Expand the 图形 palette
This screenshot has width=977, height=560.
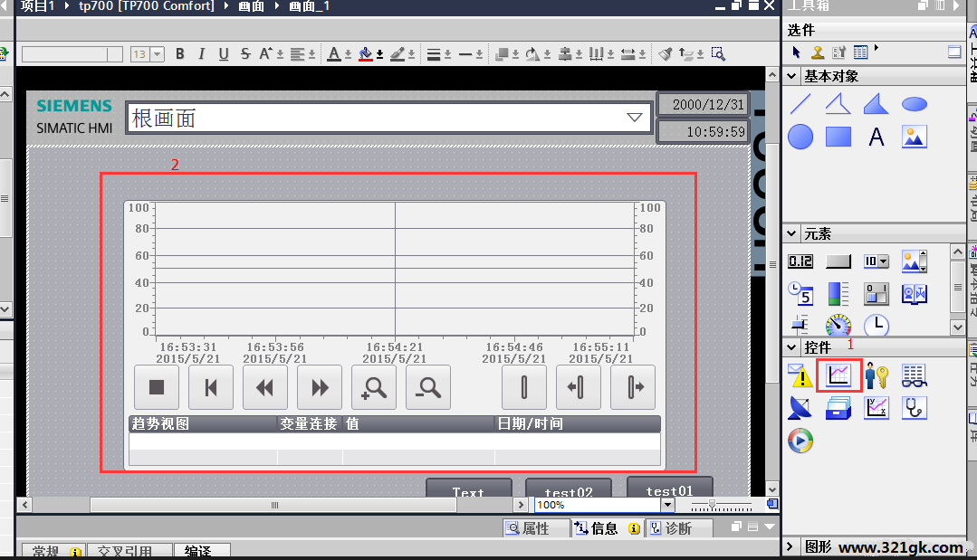pos(790,547)
